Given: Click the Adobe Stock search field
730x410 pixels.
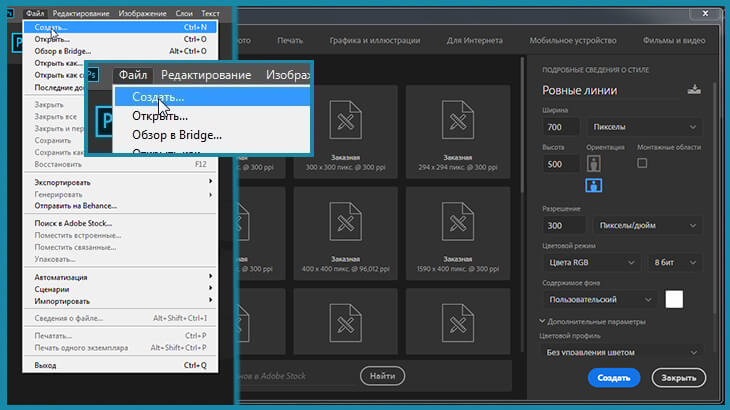Looking at the screenshot, I should coord(297,376).
